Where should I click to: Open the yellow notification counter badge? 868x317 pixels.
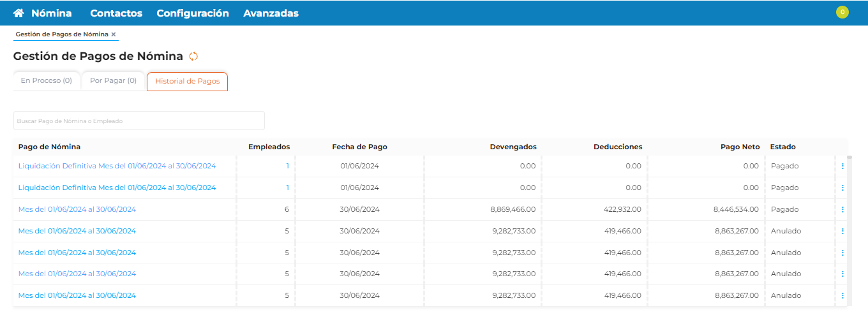842,12
